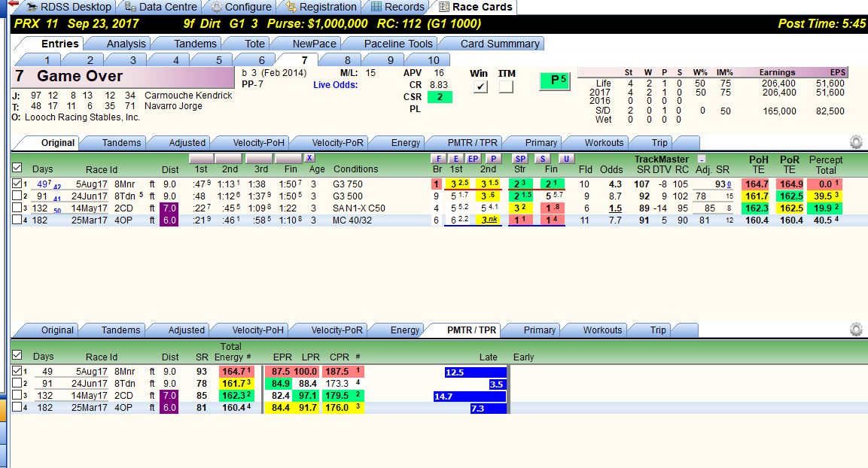The width and height of the screenshot is (868, 468).
Task: Toggle upper checkbox for 5Aug17 8Mnr paceline
Action: click(17, 184)
